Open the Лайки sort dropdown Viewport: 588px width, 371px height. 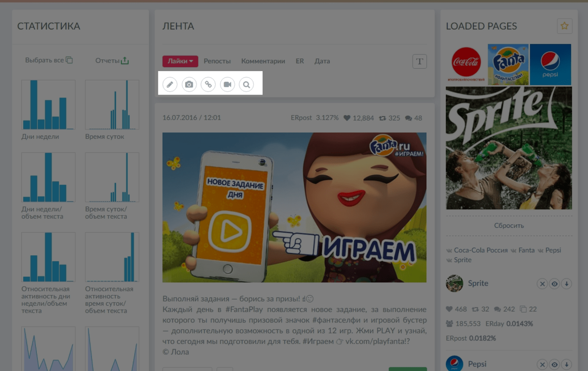[x=180, y=61]
